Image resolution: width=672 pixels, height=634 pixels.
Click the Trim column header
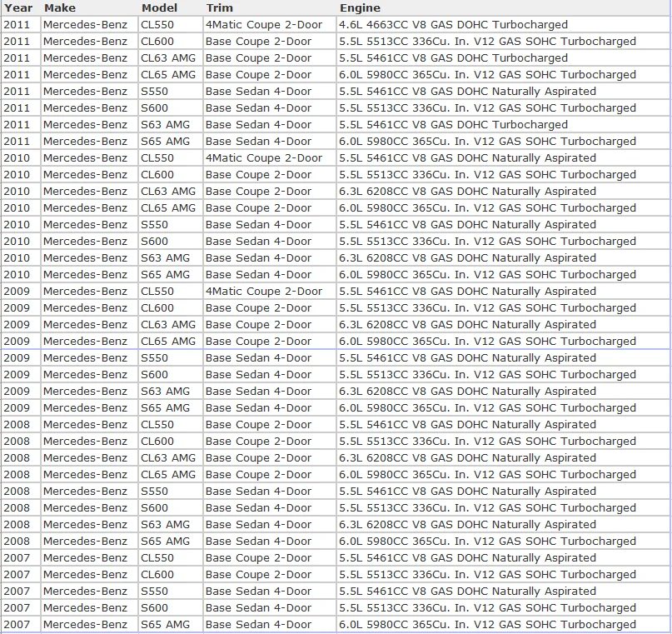(x=219, y=8)
